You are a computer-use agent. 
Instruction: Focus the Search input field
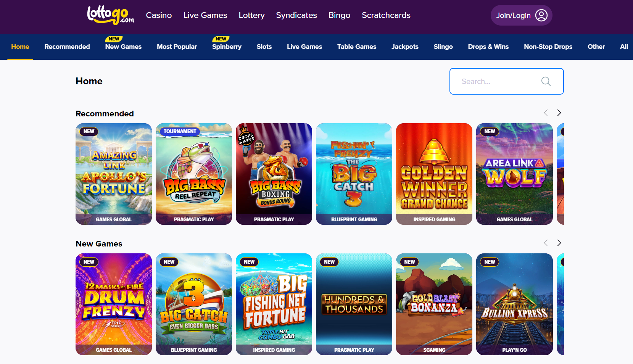[506, 81]
